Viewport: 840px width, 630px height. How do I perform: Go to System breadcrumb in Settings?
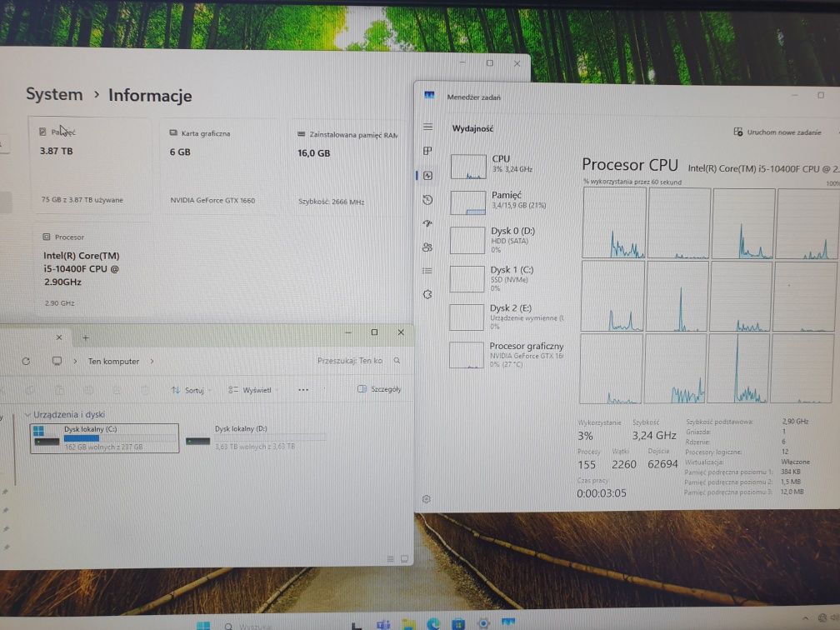point(54,94)
